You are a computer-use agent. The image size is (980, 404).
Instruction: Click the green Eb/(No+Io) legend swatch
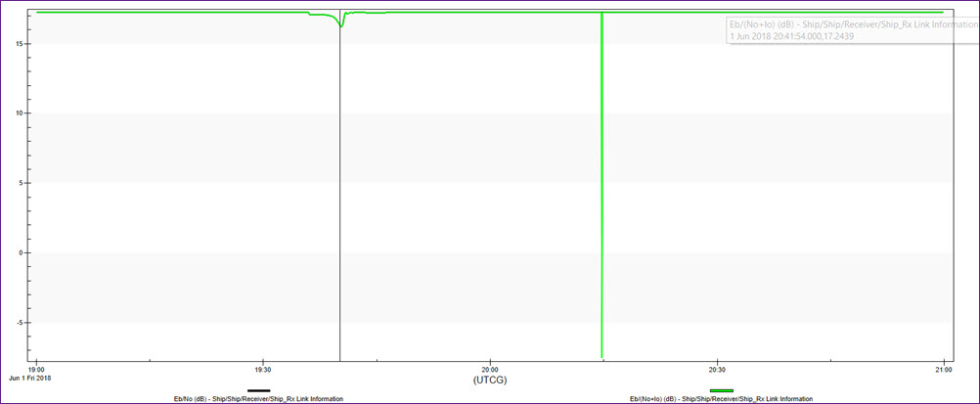[x=721, y=390]
